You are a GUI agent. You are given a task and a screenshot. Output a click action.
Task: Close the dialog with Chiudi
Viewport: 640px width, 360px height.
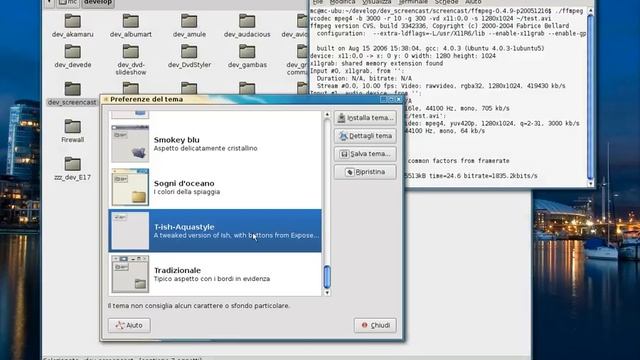(x=375, y=325)
